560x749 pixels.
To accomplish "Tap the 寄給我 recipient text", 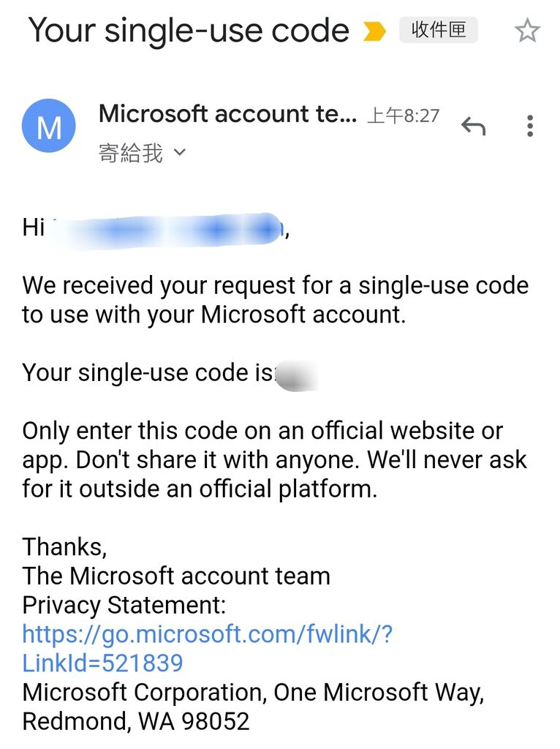I will [131, 153].
